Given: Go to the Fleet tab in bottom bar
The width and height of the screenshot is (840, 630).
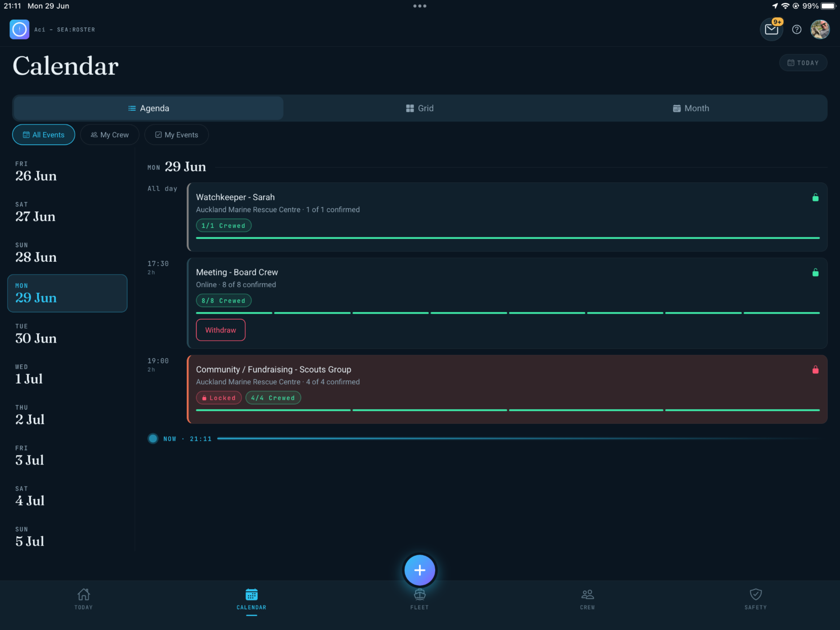Looking at the screenshot, I should [x=420, y=599].
